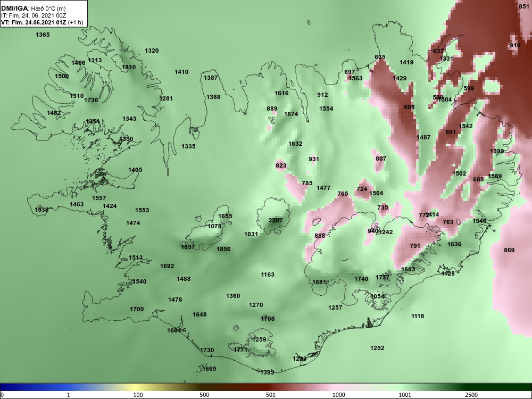
Task: Select the map value 1771
Action: tap(240, 350)
